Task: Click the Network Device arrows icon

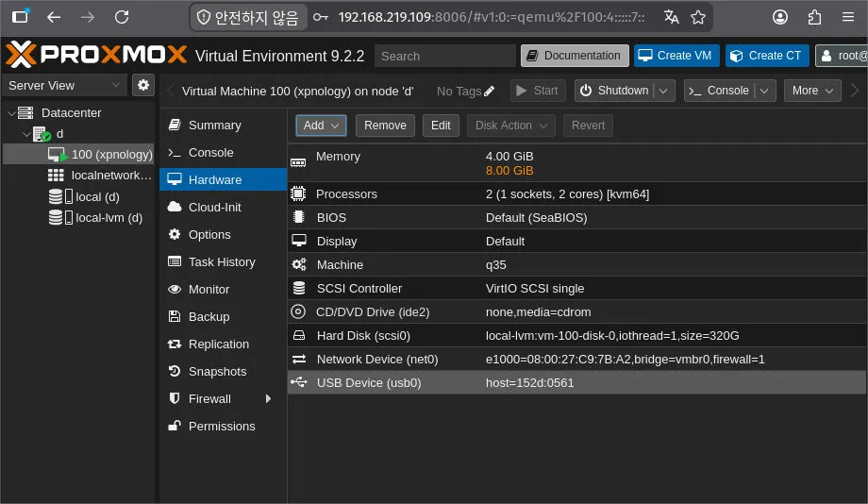Action: pyautogui.click(x=299, y=360)
